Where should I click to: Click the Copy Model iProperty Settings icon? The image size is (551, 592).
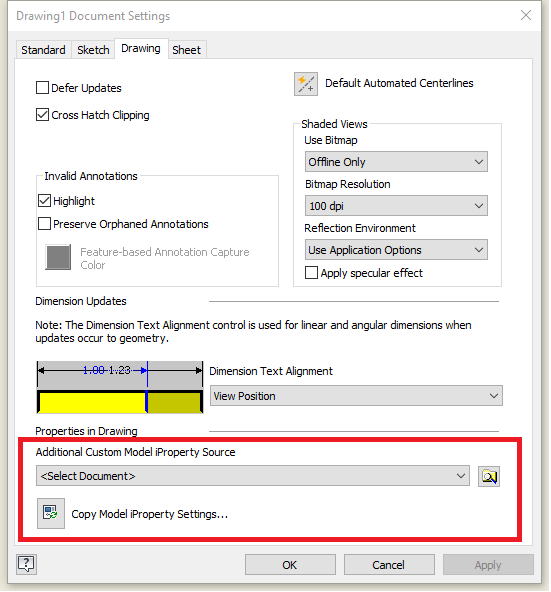click(51, 513)
